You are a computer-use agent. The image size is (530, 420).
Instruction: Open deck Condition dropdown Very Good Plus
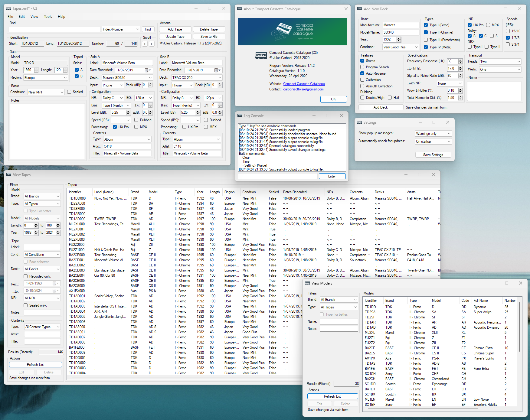(x=401, y=47)
